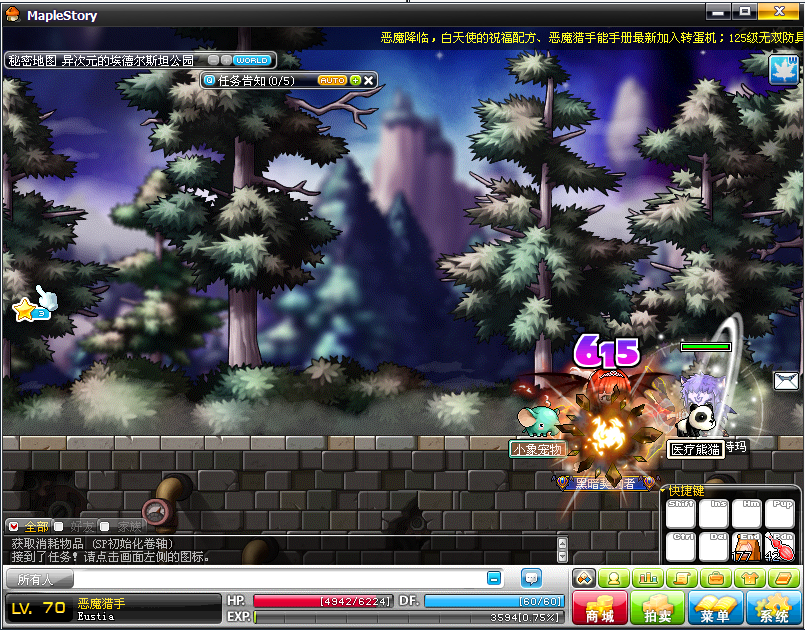This screenshot has height=630, width=805.
Task: Click the empty Shift quickslot
Action: tap(681, 514)
